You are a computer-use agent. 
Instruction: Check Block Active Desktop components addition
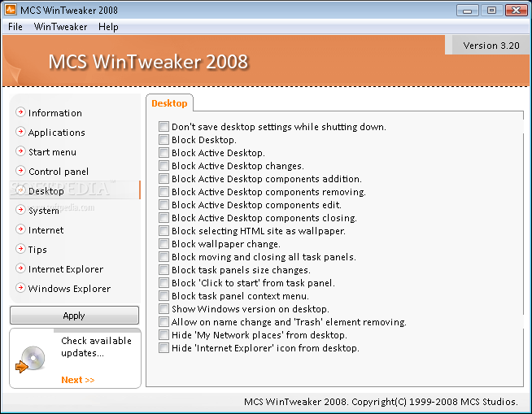coord(164,178)
